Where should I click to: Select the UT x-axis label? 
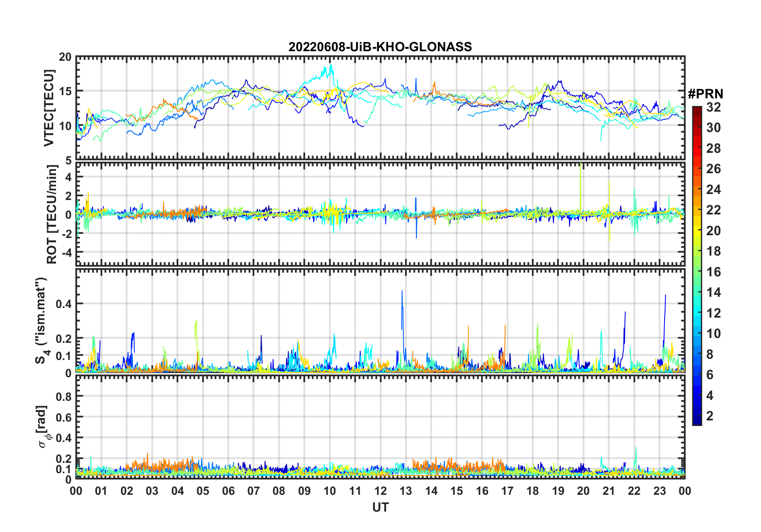point(380,507)
